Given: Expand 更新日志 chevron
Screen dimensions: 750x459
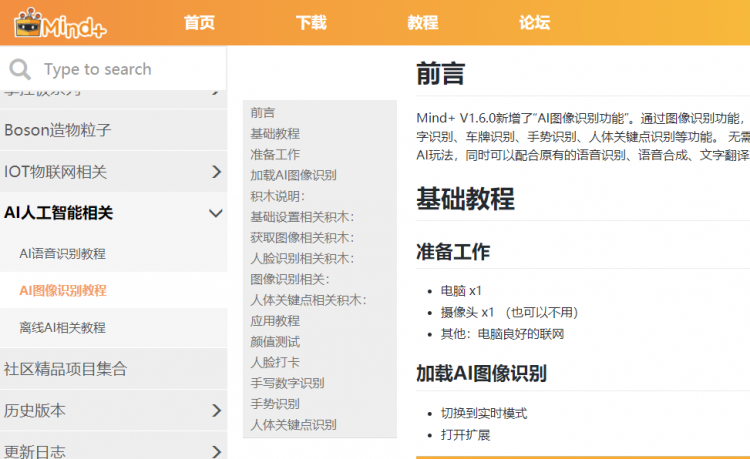Looking at the screenshot, I should (x=216, y=451).
